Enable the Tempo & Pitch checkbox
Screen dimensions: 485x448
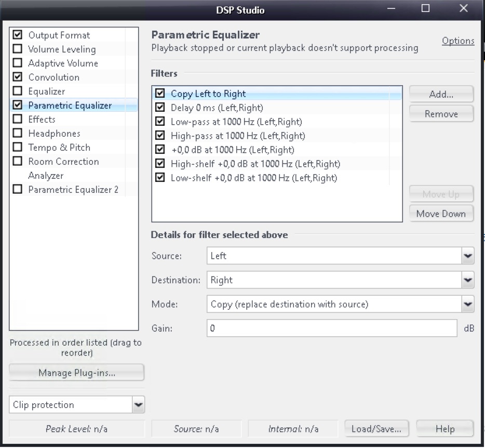click(18, 147)
